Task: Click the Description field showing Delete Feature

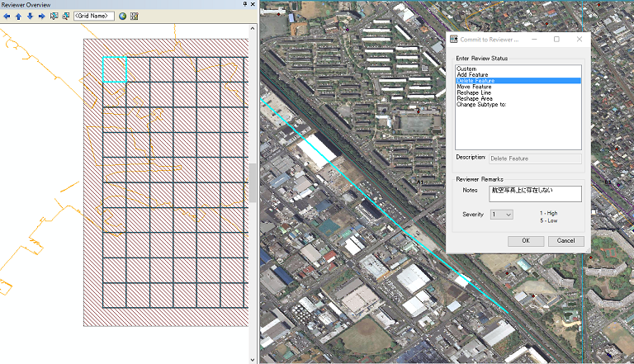Action: [535, 158]
